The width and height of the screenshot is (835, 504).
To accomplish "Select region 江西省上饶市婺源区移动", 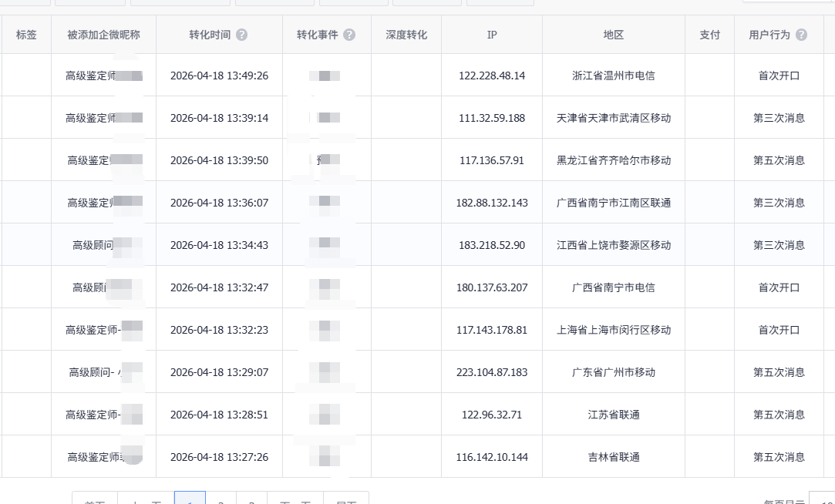I will (614, 245).
